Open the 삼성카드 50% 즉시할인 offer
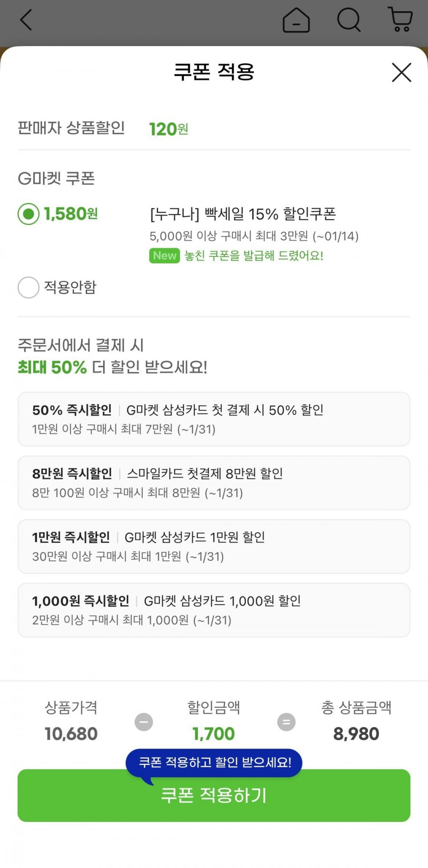The image size is (428, 868). (x=214, y=419)
